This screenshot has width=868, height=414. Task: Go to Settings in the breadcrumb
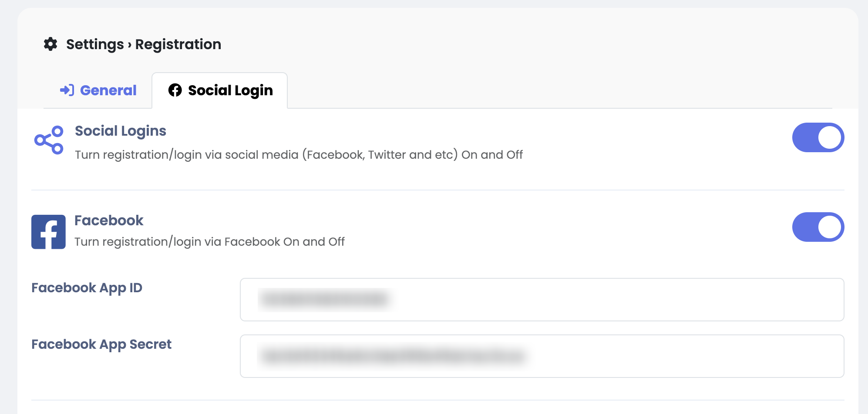[95, 44]
